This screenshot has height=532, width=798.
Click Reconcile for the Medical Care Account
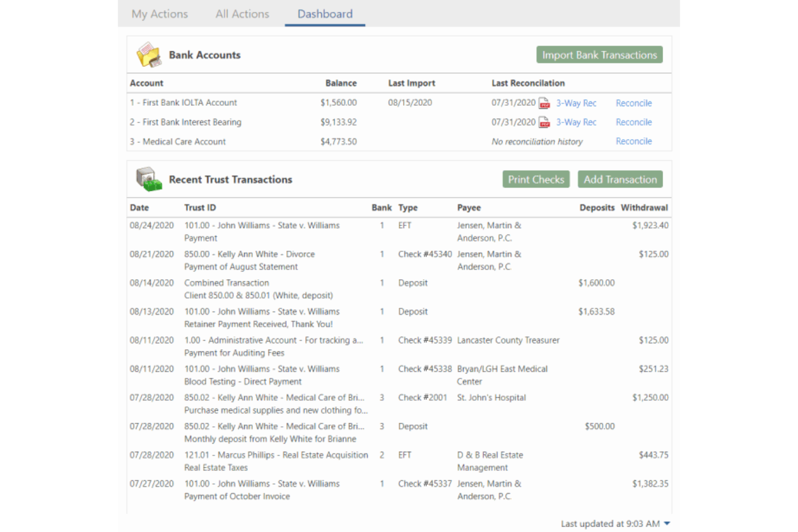pyautogui.click(x=634, y=141)
